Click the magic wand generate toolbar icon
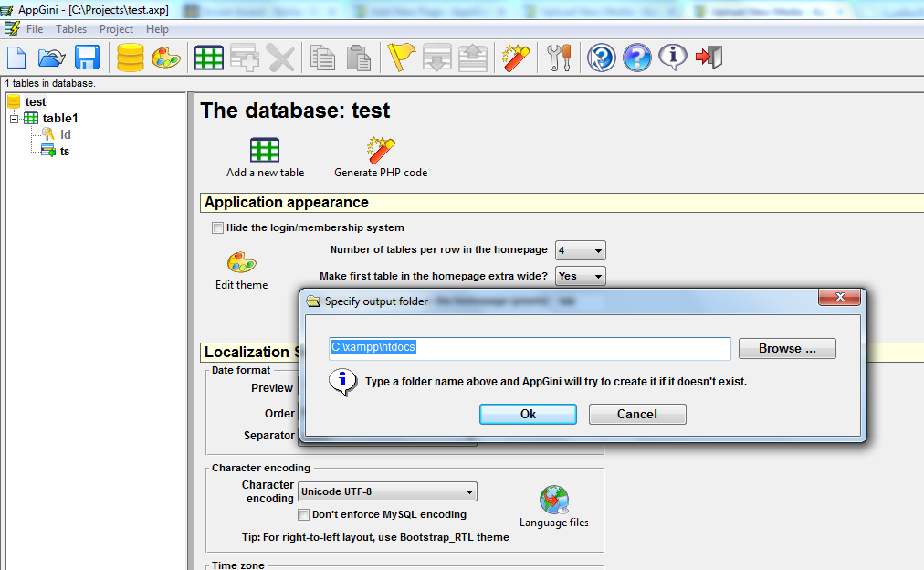The image size is (924, 570). tap(516, 58)
